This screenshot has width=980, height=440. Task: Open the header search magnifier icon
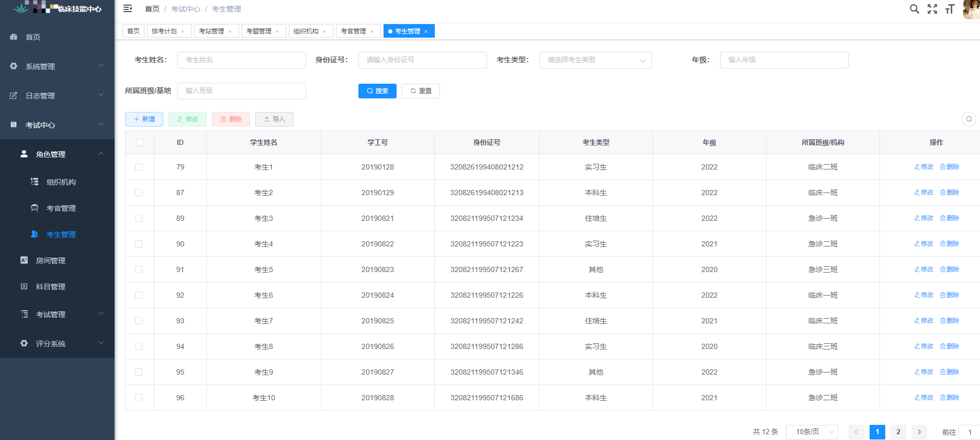tap(915, 9)
